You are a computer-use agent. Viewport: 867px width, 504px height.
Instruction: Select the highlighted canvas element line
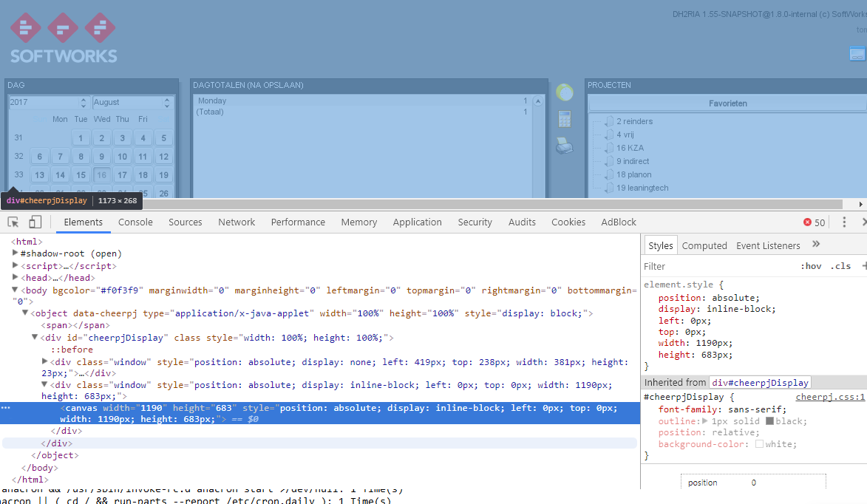[x=320, y=413]
